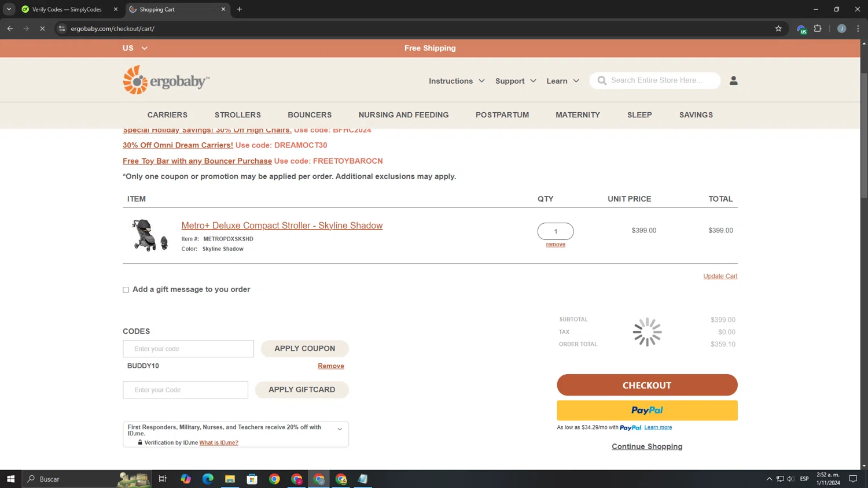Open the SAVINGS menu
The image size is (868, 488).
coord(696,115)
